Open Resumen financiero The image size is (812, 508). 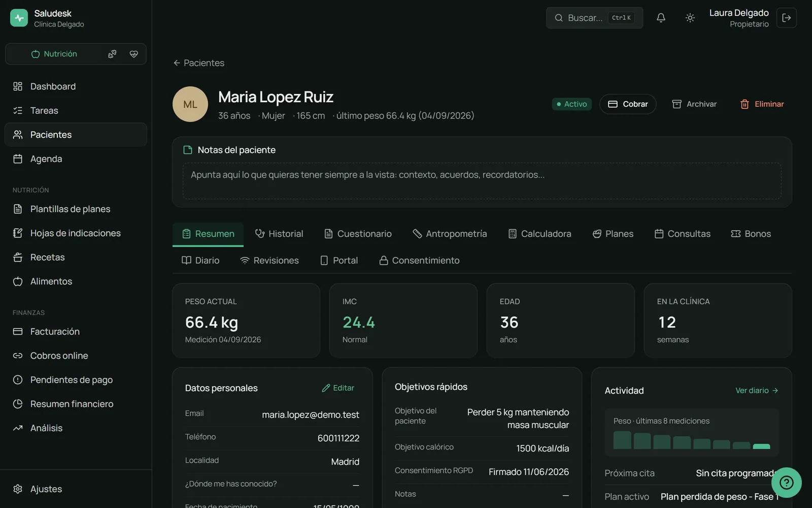click(x=76, y=404)
